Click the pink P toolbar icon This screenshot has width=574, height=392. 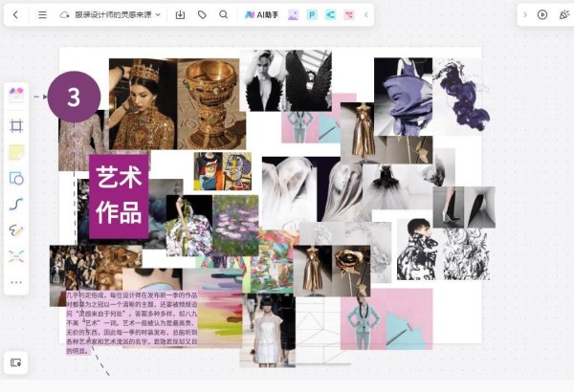pyautogui.click(x=312, y=15)
